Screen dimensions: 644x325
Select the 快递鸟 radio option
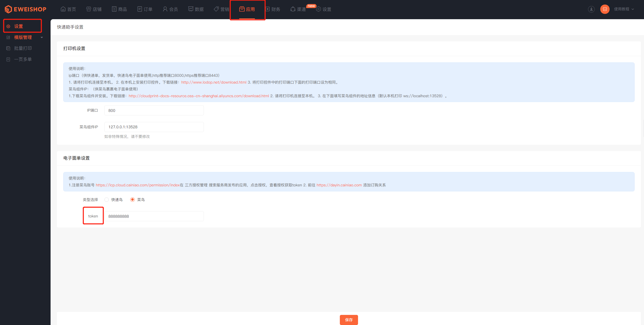pyautogui.click(x=107, y=200)
